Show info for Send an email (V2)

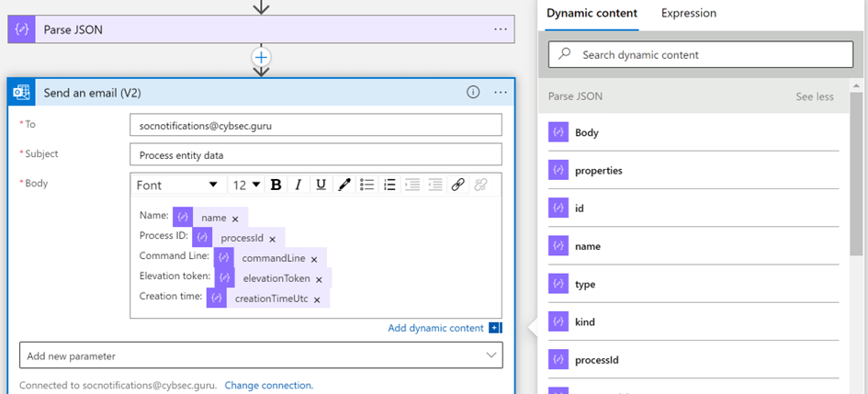473,93
